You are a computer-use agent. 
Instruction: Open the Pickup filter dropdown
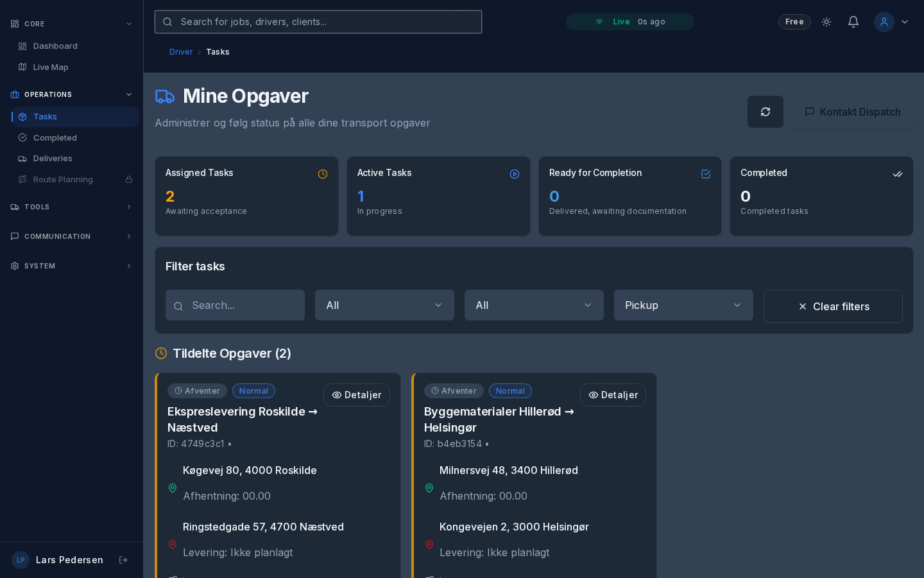tap(683, 305)
